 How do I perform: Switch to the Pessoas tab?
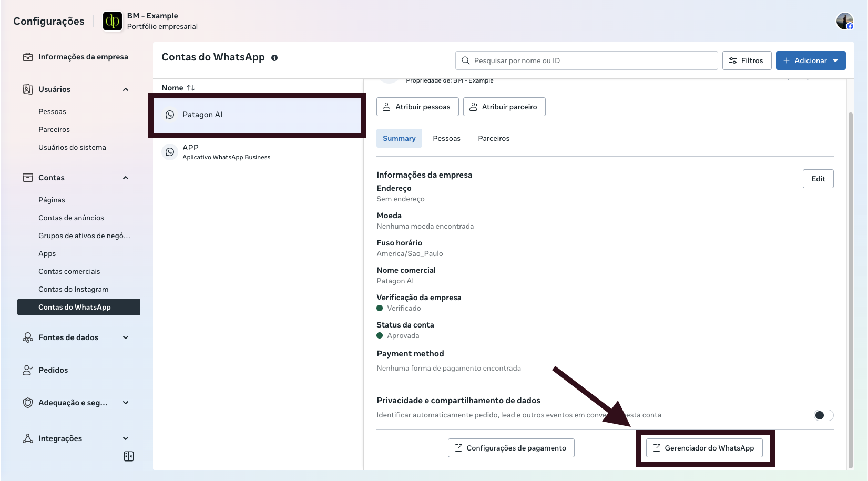446,138
